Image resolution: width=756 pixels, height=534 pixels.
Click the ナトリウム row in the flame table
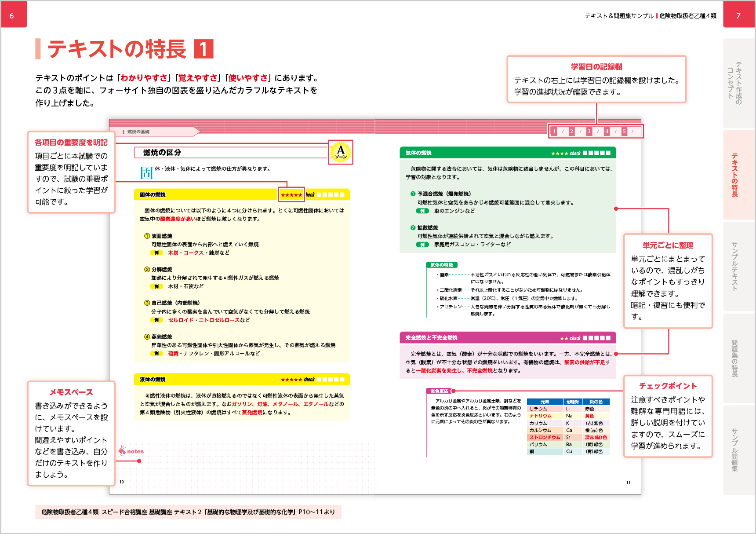tap(568, 416)
